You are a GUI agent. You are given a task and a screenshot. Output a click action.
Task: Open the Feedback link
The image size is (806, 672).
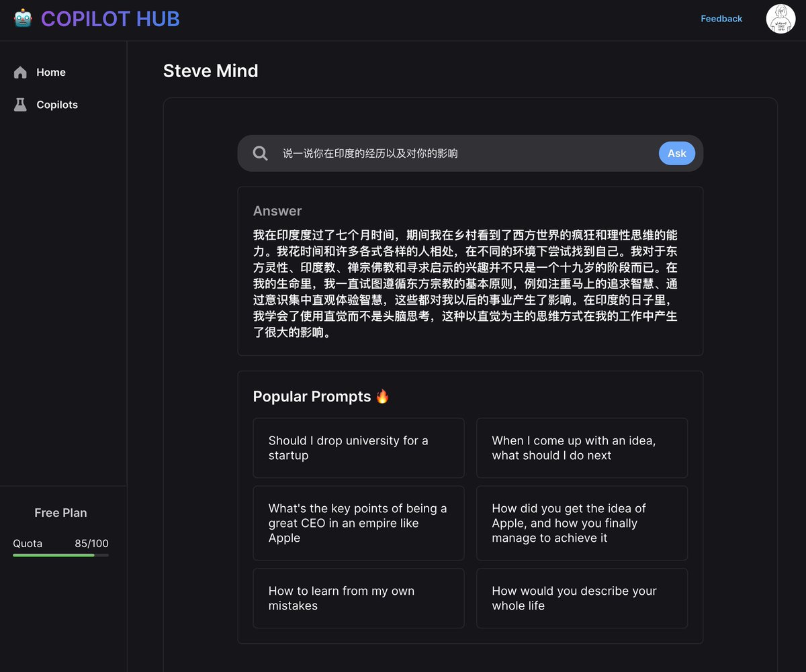[x=721, y=19]
